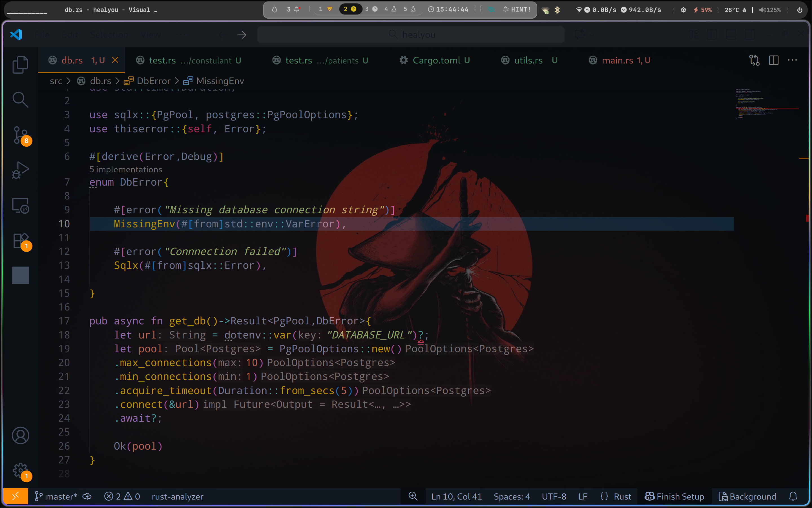Open the Run and Debug view
The image size is (812, 508).
20,170
